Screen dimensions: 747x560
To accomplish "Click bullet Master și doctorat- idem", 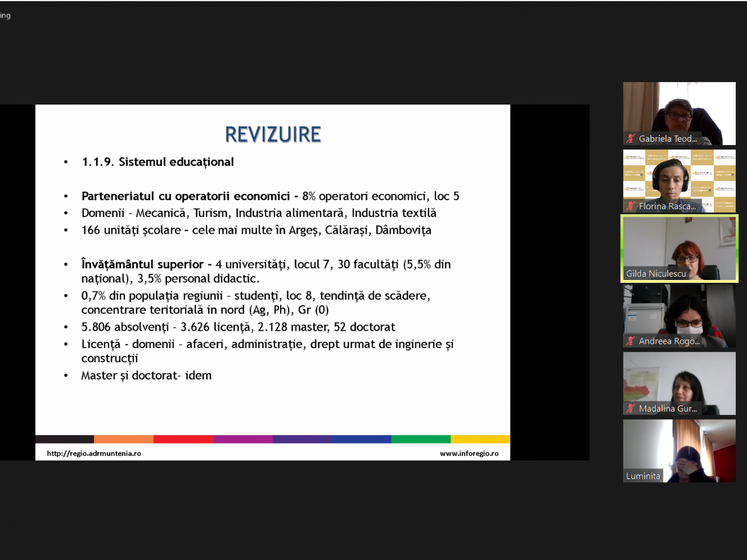I will pos(147,376).
